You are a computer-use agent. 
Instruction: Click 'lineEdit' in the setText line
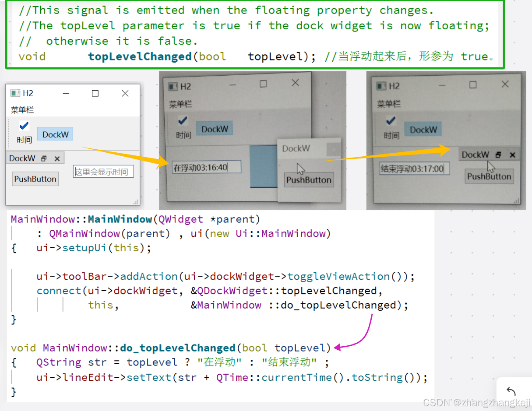pos(88,377)
